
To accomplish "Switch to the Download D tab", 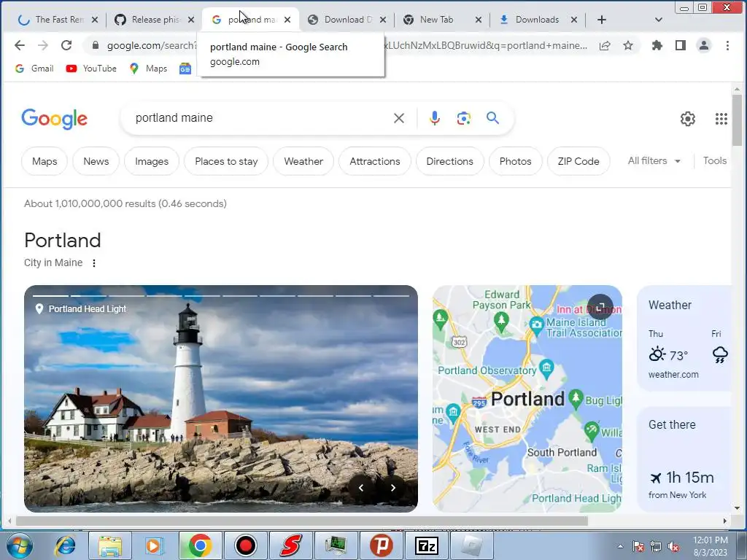I will [x=346, y=20].
